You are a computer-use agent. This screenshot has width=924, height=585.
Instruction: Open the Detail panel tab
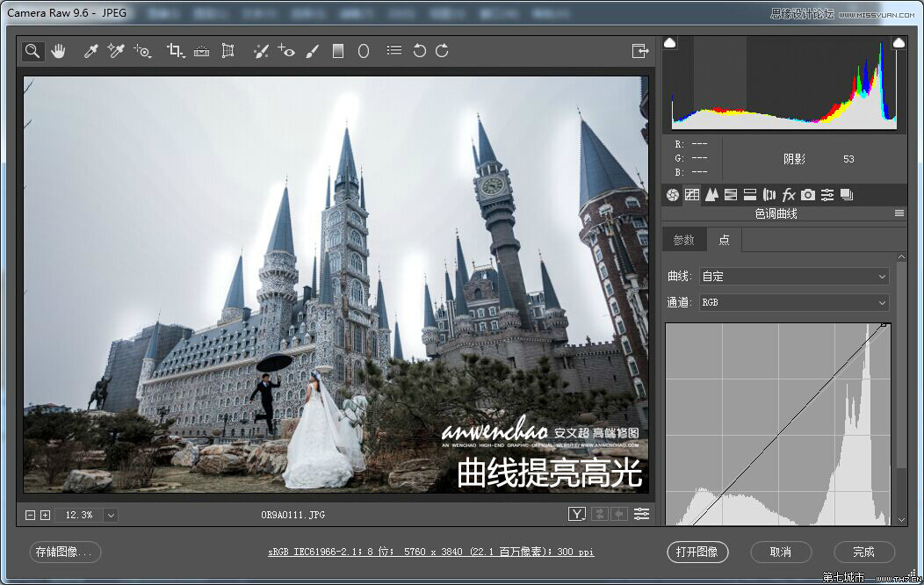pos(711,195)
